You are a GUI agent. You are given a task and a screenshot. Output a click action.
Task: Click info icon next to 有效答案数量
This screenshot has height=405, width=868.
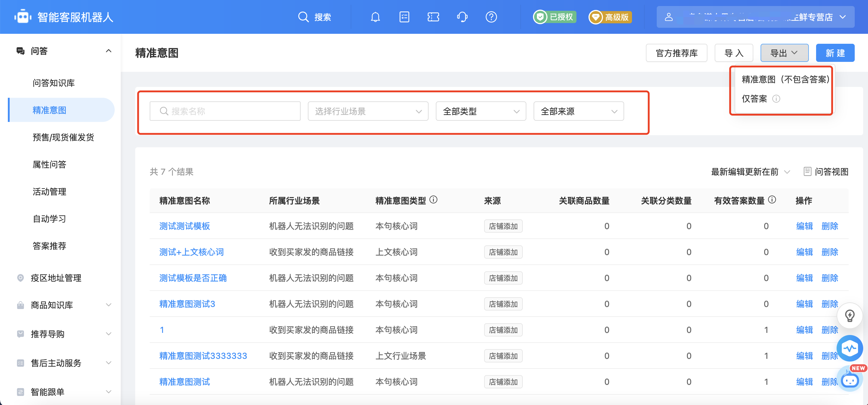point(772,200)
